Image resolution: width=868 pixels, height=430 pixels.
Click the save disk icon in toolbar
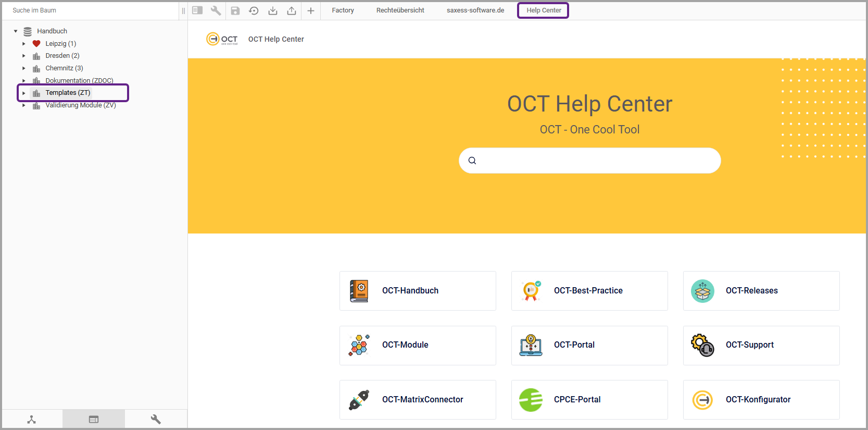pos(235,10)
